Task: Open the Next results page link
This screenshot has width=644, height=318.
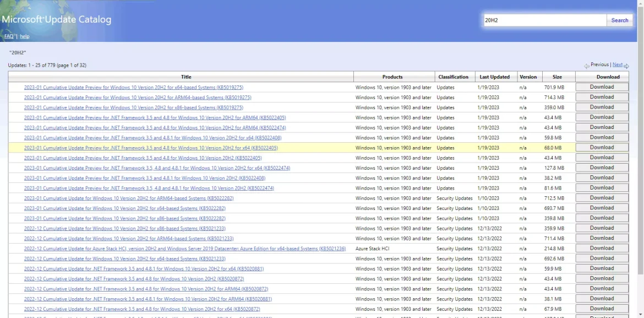Action: 617,64
